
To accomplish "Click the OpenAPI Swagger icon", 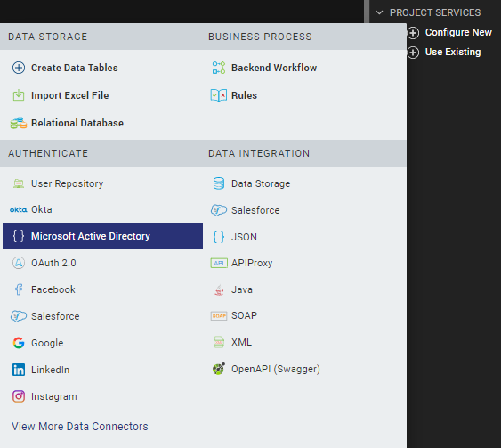I will pyautogui.click(x=219, y=369).
